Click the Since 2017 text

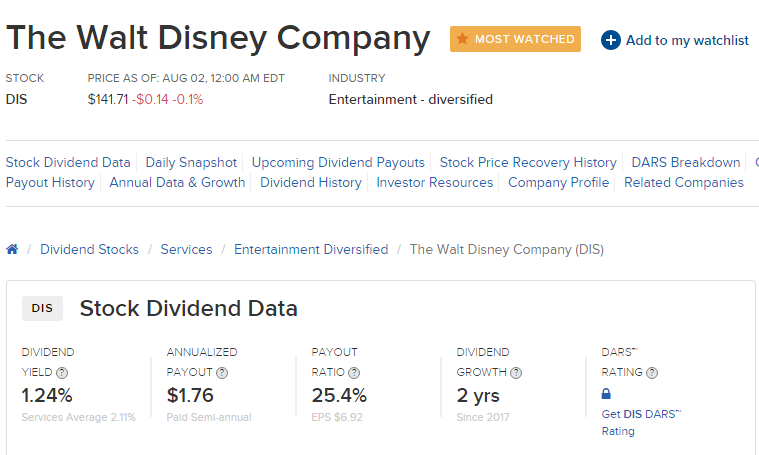click(x=483, y=417)
